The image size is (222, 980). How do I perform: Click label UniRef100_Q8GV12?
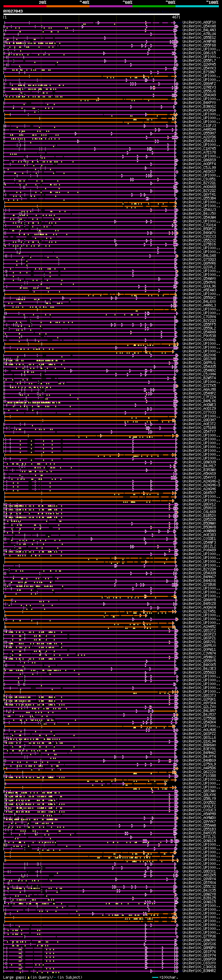click(199, 504)
